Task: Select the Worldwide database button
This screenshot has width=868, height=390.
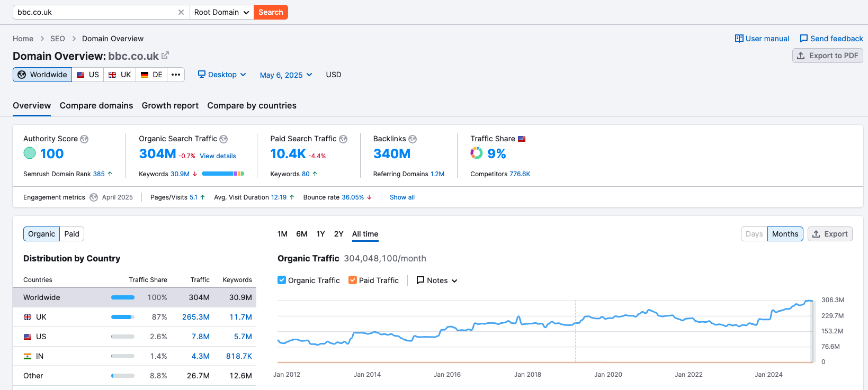Action: pos(42,75)
